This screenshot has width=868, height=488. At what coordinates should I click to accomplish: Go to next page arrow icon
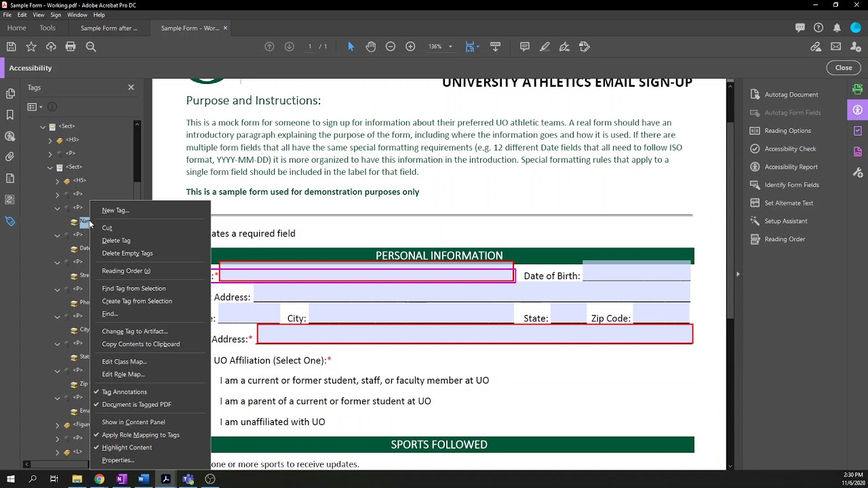pos(289,47)
